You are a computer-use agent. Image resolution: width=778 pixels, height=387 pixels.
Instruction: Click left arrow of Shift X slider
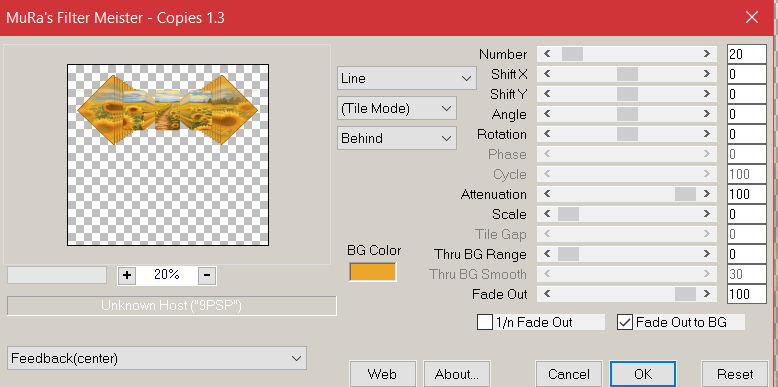(x=547, y=74)
